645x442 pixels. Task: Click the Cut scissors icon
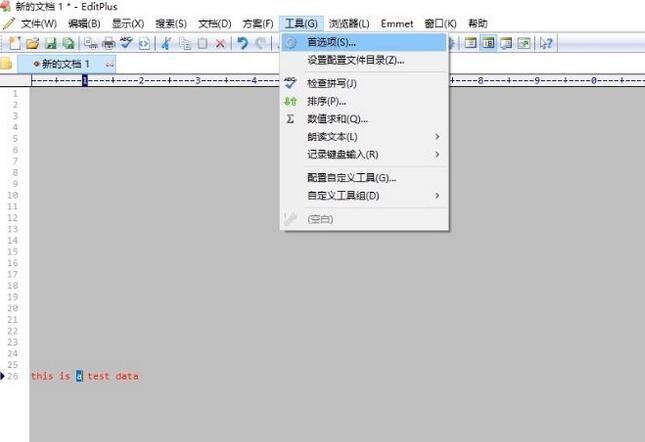[x=166, y=43]
